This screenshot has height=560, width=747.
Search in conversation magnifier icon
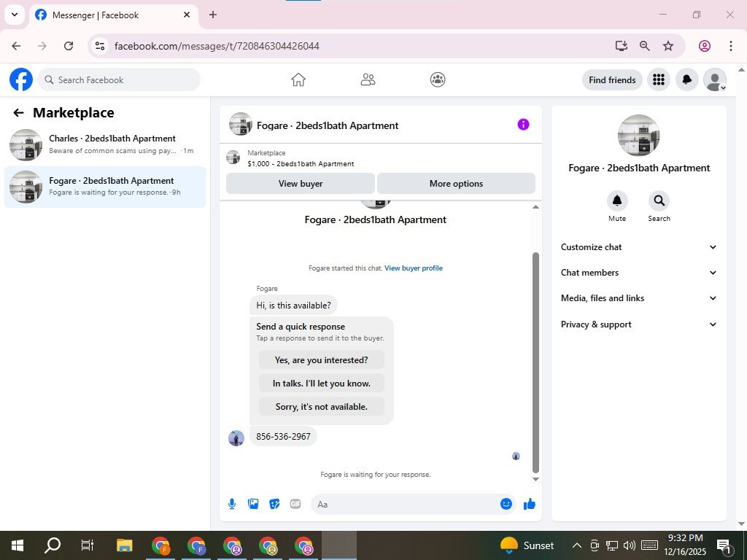click(x=659, y=201)
